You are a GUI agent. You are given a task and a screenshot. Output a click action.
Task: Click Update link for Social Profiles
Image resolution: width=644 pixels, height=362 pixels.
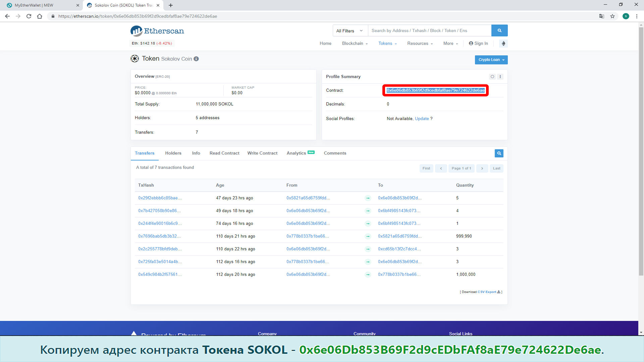pyautogui.click(x=422, y=119)
